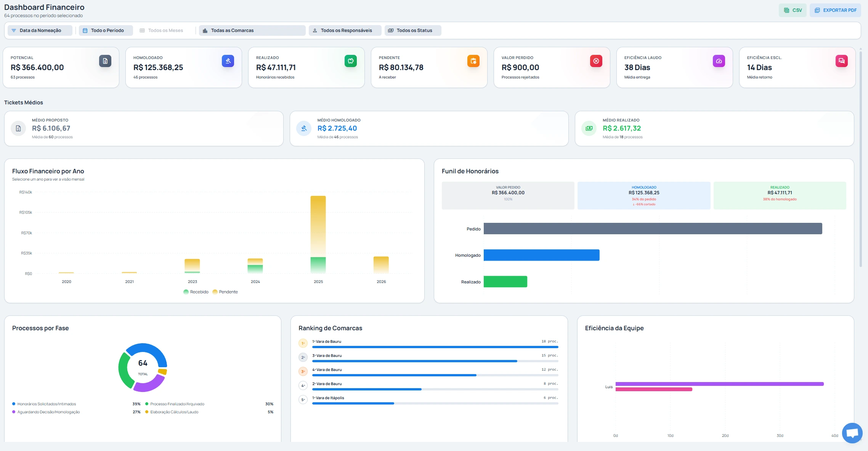This screenshot has width=868, height=451.
Task: Click the Médio Realizado cash icon
Action: pyautogui.click(x=589, y=128)
